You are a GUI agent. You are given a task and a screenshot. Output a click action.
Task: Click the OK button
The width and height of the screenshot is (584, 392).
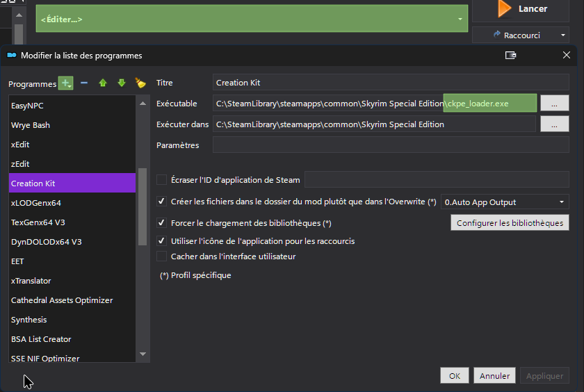455,375
